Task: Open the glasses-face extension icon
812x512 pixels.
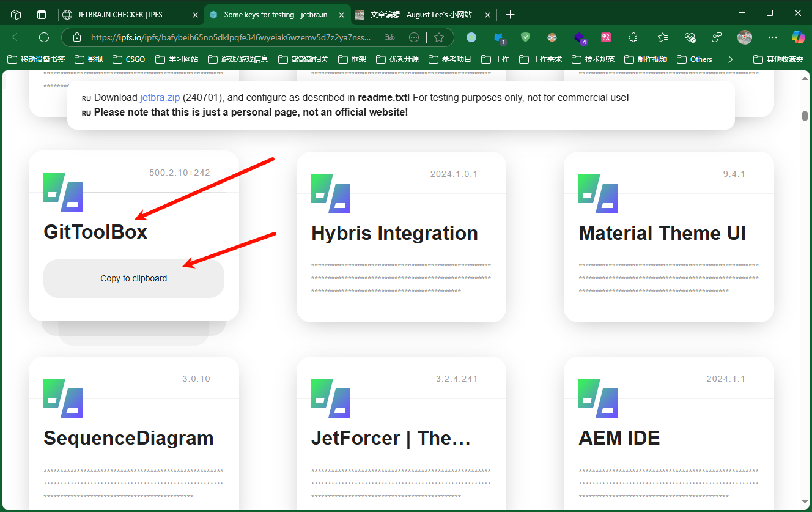Action: (552, 37)
